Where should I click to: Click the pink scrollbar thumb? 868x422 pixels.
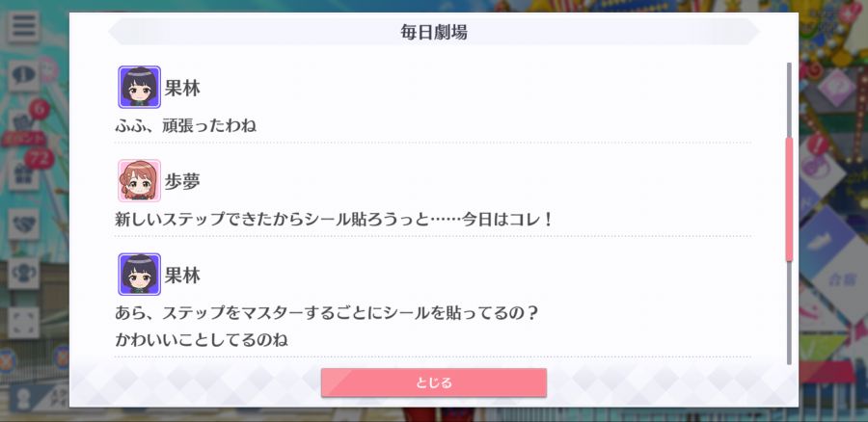click(x=789, y=198)
